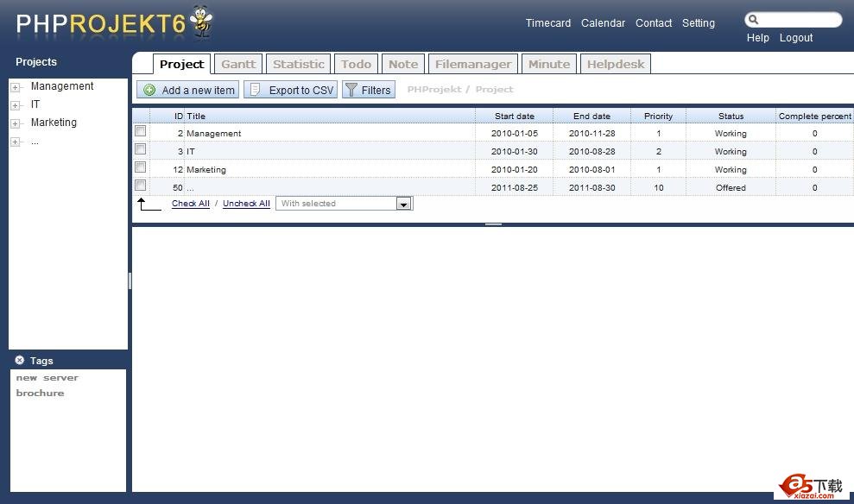Select IT in the projects tree
854x504 pixels.
tap(35, 104)
